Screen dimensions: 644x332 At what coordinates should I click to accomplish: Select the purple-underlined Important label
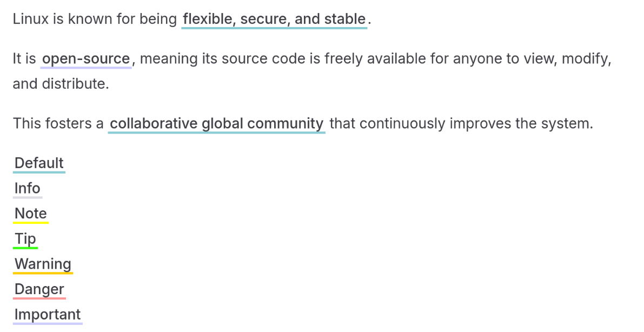[x=48, y=315]
